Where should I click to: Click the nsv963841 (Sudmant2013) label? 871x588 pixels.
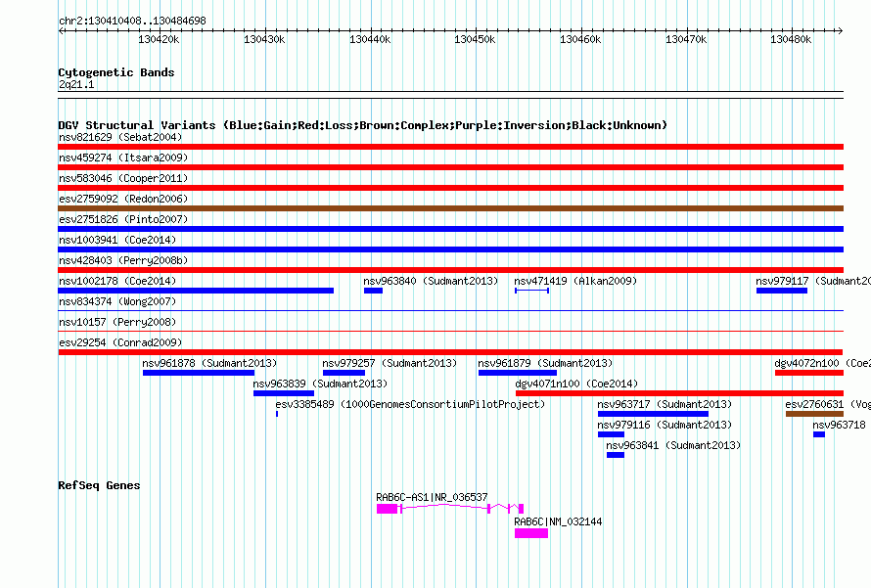click(x=673, y=445)
